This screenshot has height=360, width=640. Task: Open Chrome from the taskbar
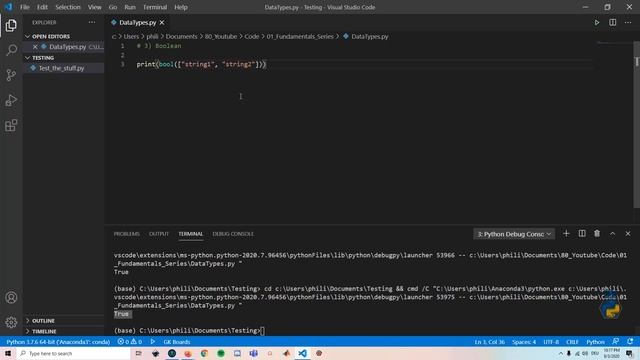click(204, 353)
